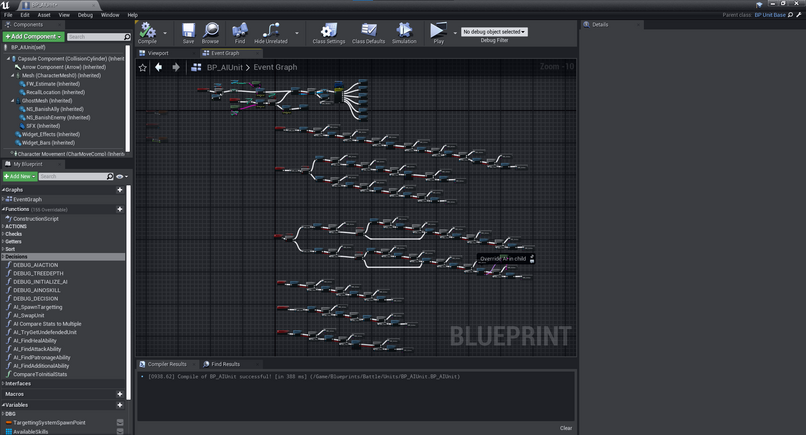Open the Window menu
Viewport: 806px width, 435px height.
point(110,15)
